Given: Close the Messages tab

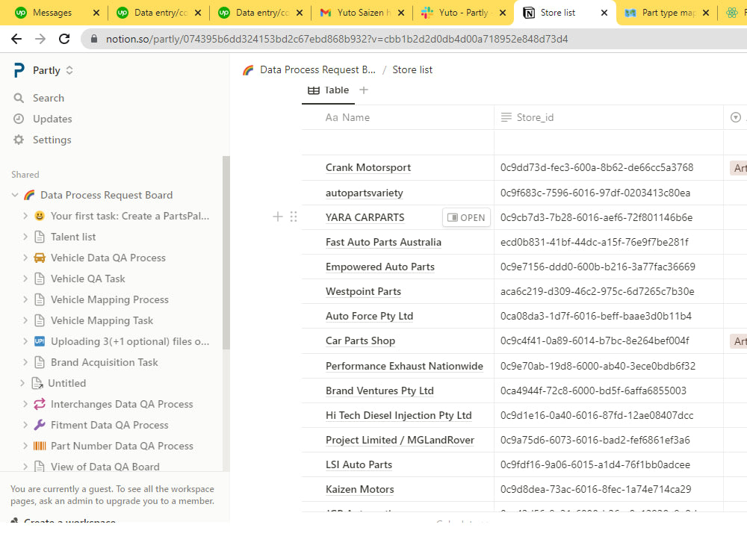Looking at the screenshot, I should pos(96,13).
